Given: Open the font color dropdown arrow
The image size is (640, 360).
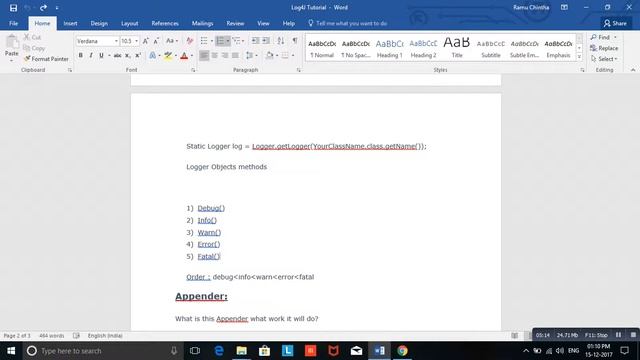Looking at the screenshot, I should 192,56.
